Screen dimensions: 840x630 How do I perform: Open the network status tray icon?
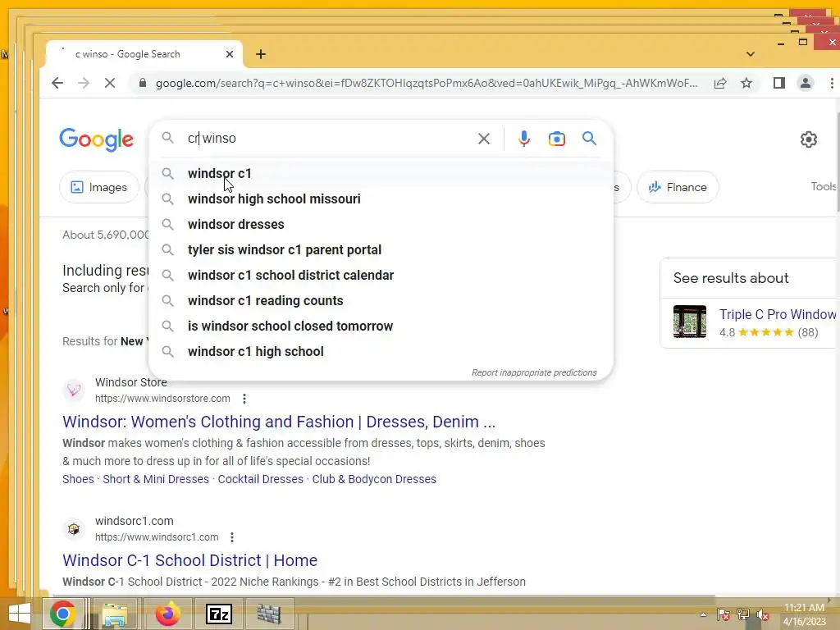743,615
